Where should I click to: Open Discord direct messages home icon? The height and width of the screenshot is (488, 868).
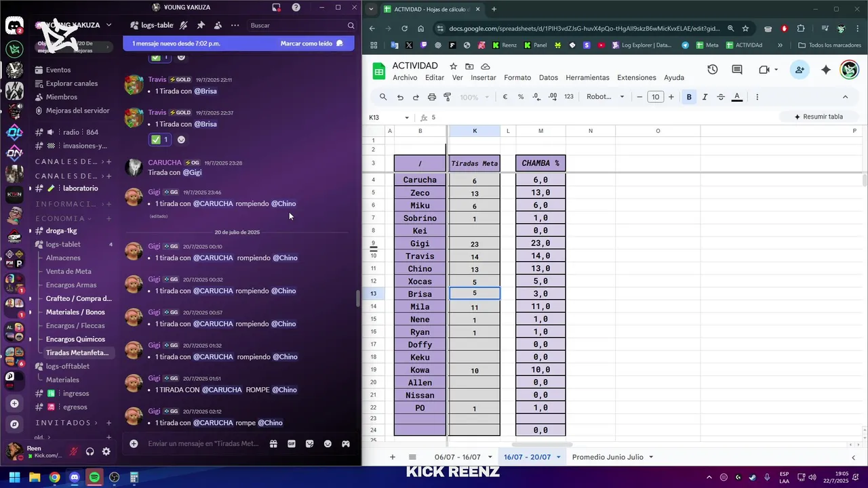tap(14, 26)
